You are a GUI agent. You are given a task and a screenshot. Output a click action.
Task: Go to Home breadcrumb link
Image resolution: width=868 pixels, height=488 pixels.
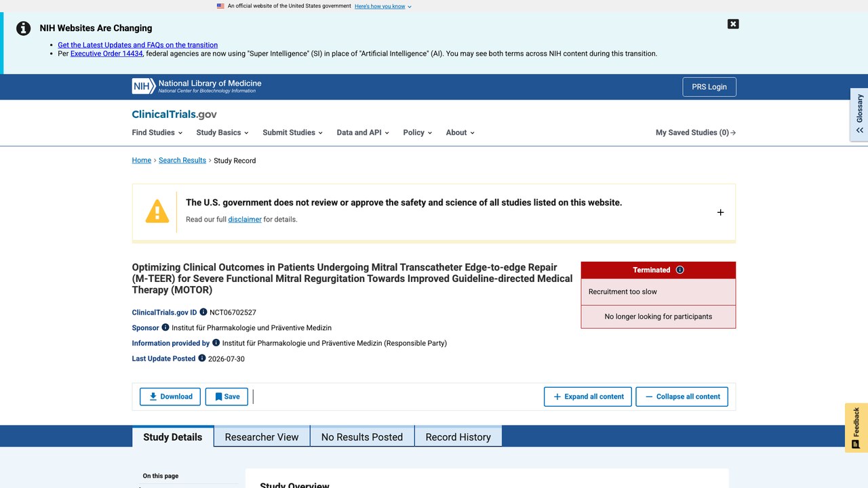pyautogui.click(x=142, y=161)
